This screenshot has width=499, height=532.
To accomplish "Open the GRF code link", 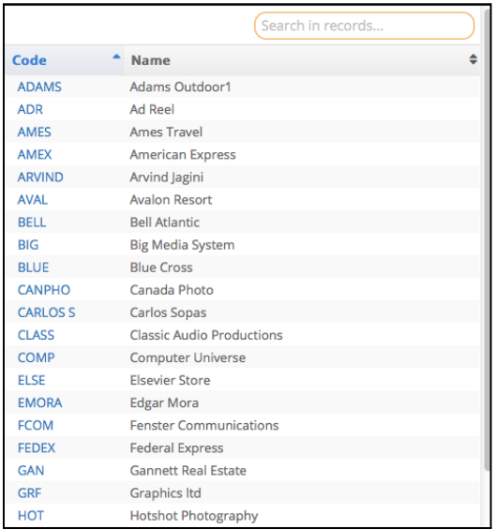I will [30, 493].
